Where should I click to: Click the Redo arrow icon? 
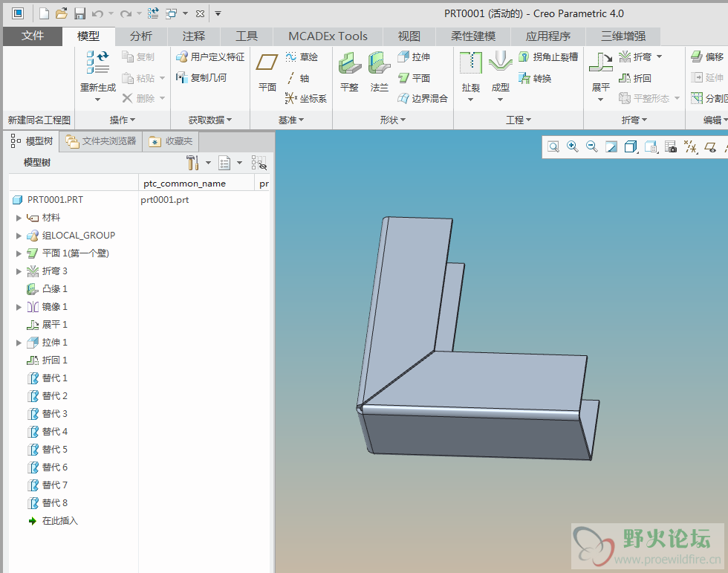(126, 14)
